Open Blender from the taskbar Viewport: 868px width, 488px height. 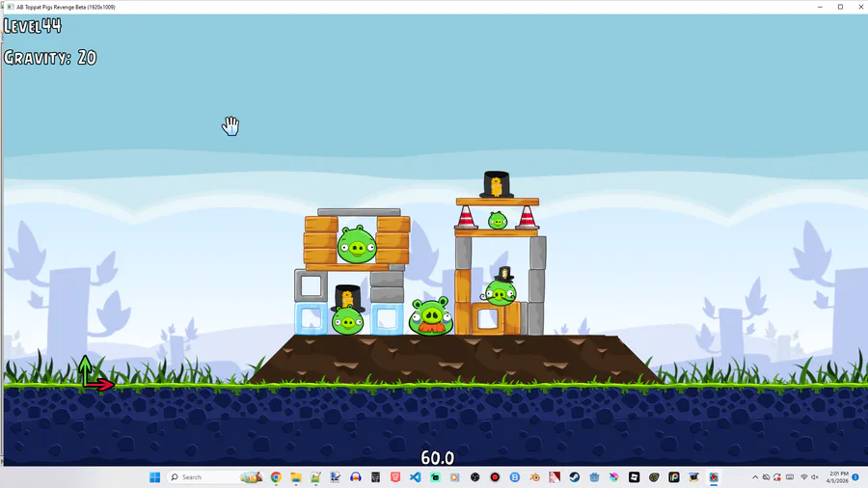point(534,477)
